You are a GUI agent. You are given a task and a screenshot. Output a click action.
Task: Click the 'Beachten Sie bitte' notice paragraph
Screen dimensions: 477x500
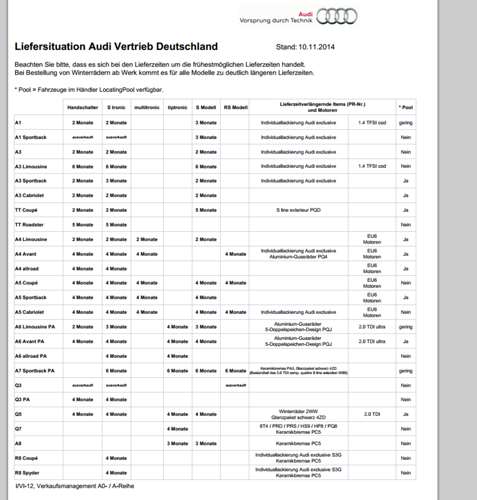(164, 69)
